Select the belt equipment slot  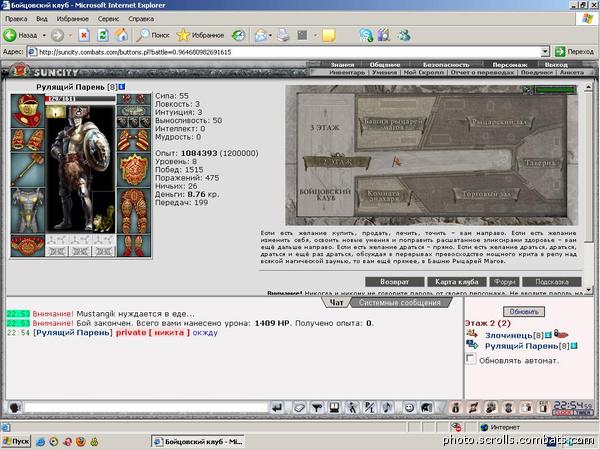pos(28,245)
